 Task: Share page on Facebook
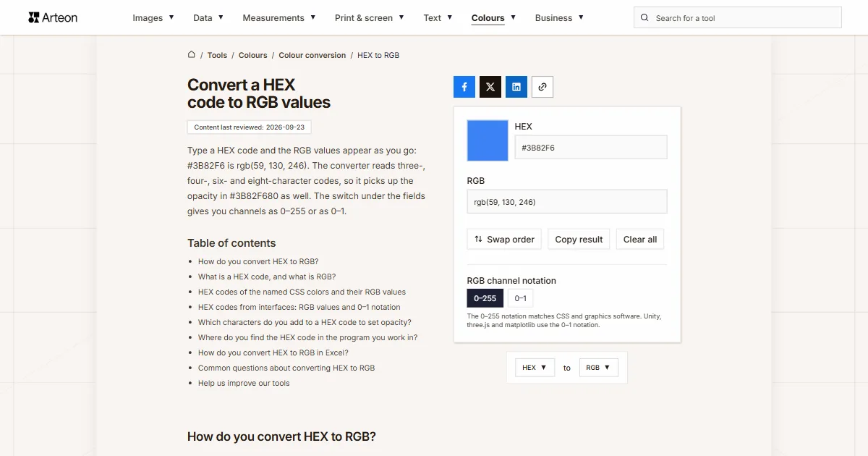coord(464,87)
